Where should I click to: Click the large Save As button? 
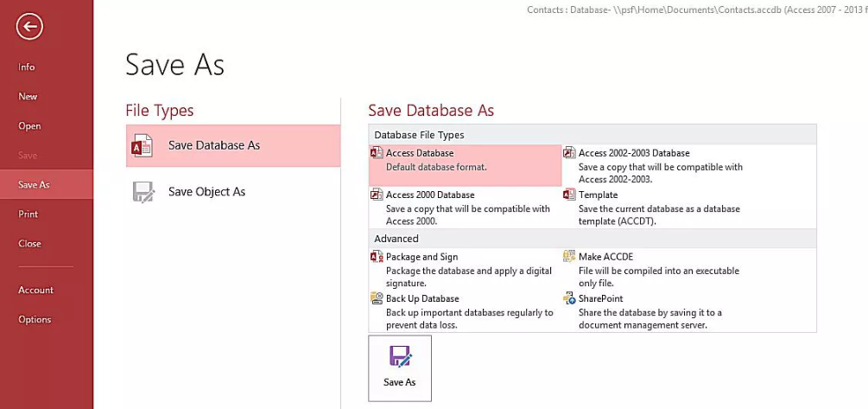click(400, 368)
